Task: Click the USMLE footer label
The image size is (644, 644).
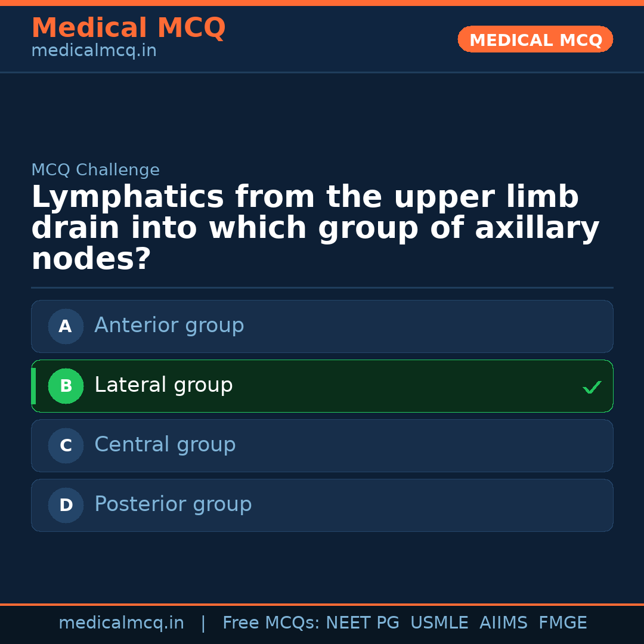Action: (439, 623)
